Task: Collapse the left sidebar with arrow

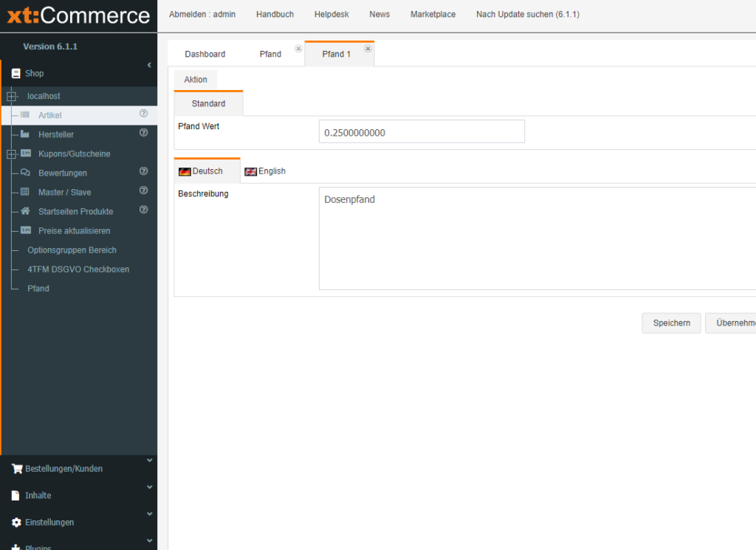Action: pos(149,65)
